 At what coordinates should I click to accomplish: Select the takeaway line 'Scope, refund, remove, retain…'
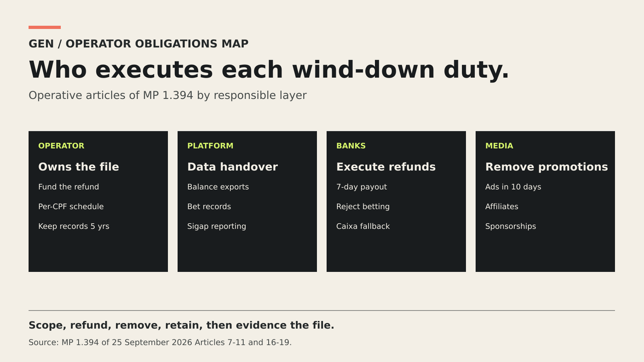tap(181, 325)
